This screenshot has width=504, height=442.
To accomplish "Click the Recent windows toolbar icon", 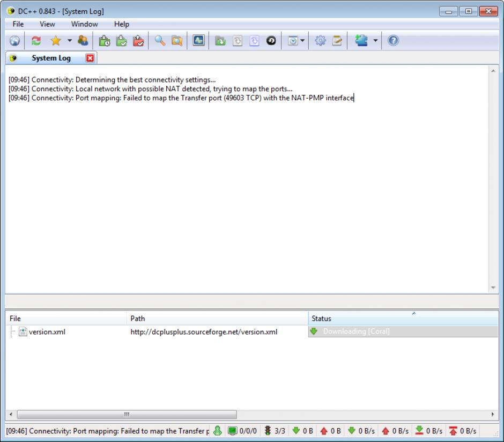I will click(293, 41).
